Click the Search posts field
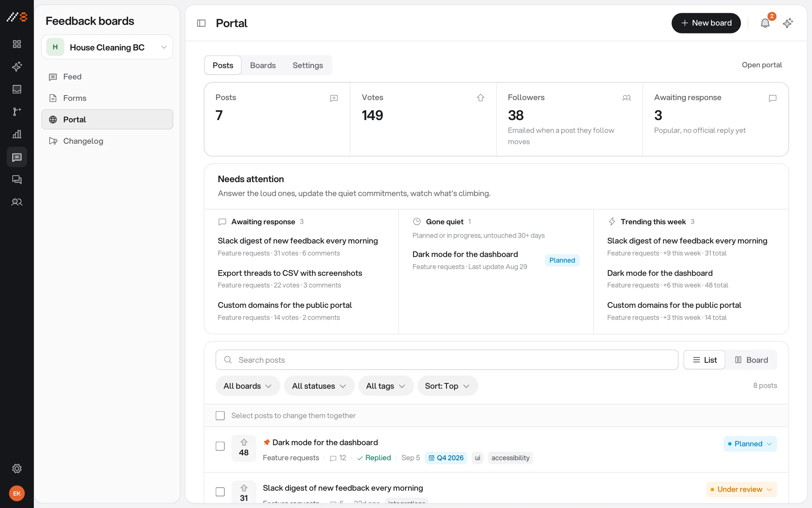812x508 pixels. 447,360
